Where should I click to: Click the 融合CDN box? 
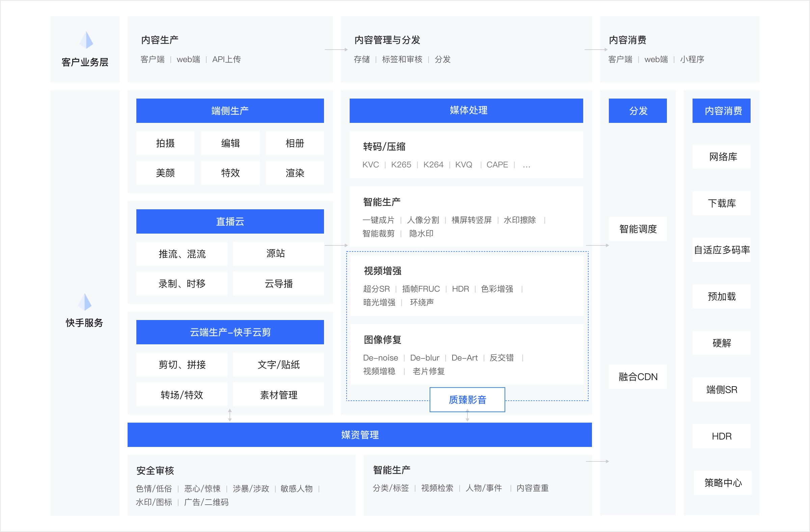click(x=638, y=377)
